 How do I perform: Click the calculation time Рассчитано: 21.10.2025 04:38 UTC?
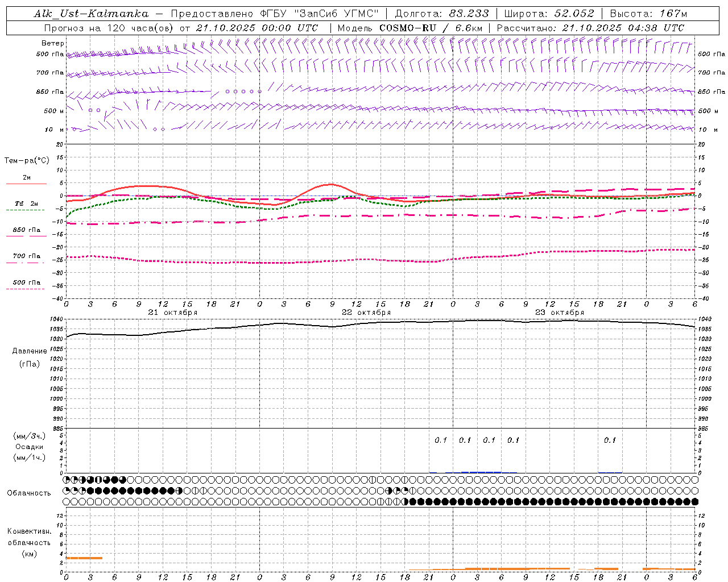point(590,28)
